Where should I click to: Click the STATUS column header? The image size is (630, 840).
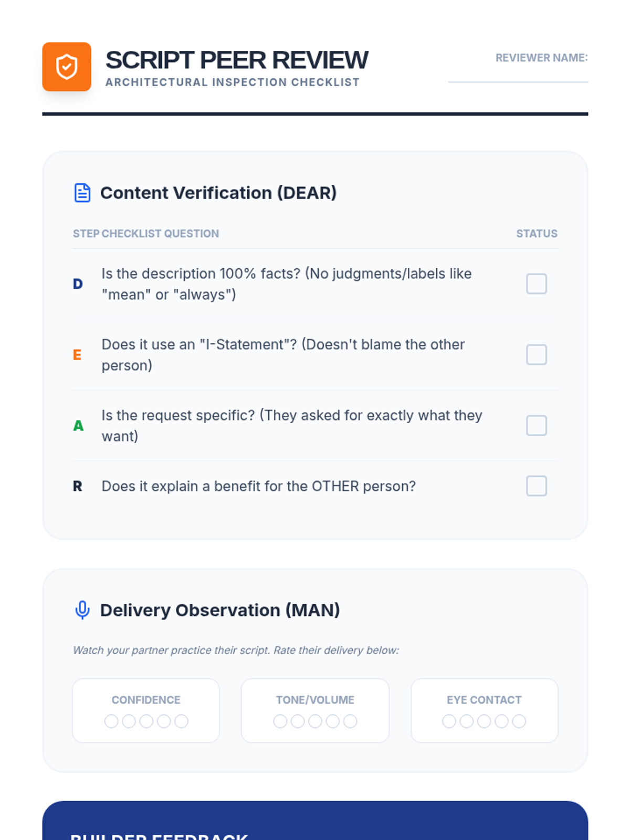537,234
